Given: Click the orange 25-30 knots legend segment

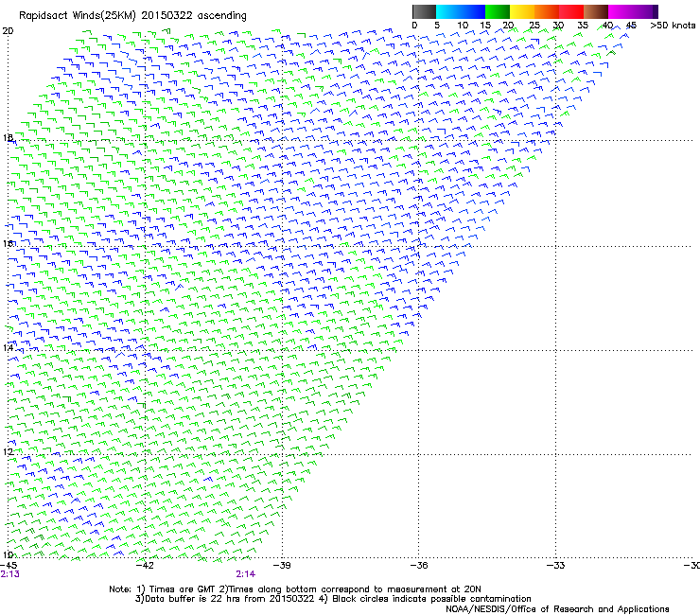Looking at the screenshot, I should 547,11.
